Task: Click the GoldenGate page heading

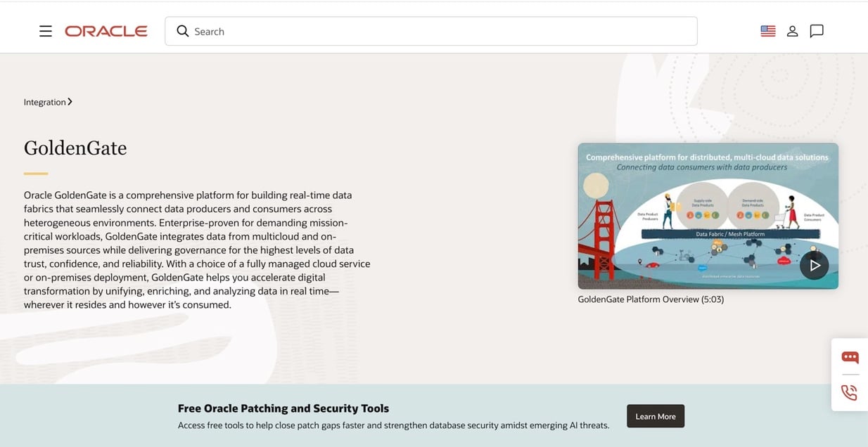Action: point(75,148)
